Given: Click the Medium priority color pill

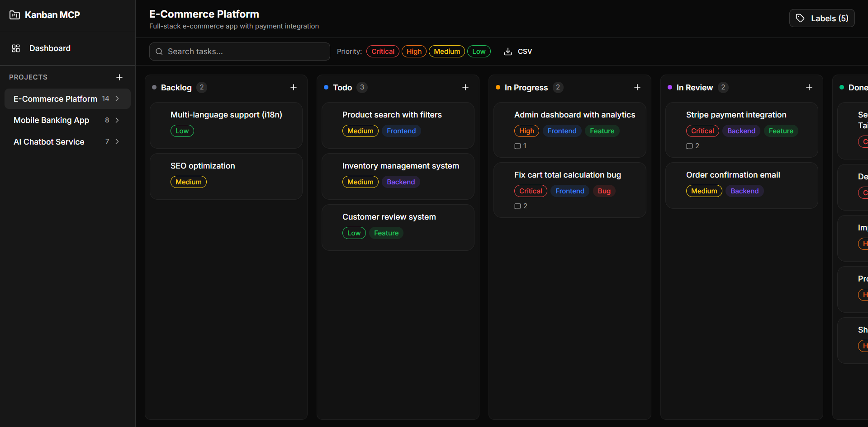Looking at the screenshot, I should [x=446, y=51].
